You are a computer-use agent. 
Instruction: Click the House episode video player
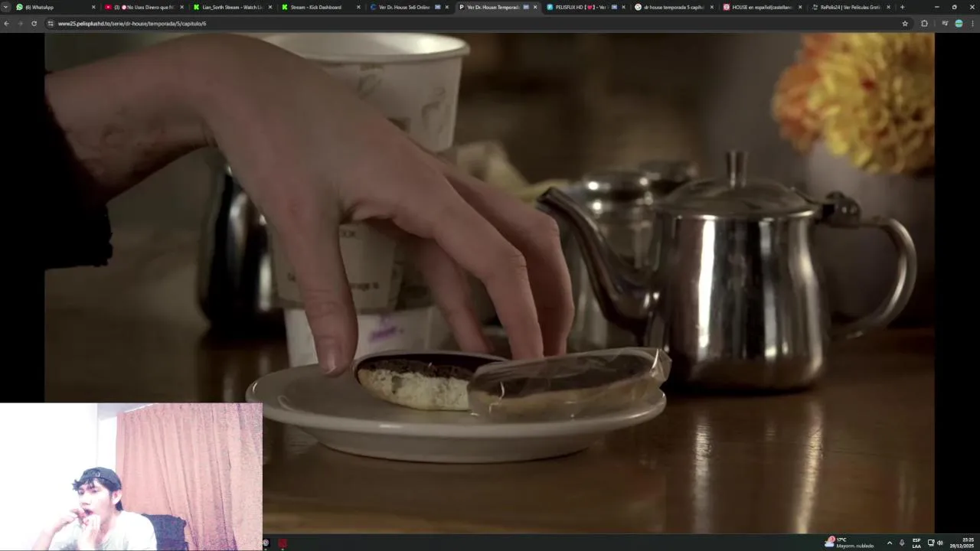(x=489, y=282)
